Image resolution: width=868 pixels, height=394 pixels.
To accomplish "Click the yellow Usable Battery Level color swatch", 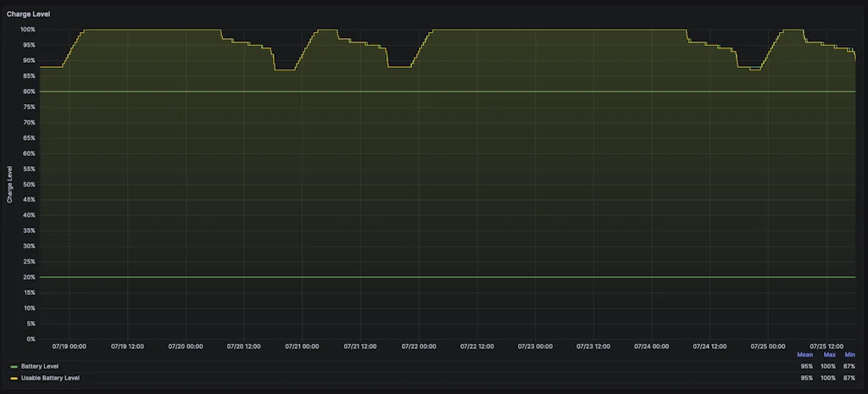I will tap(14, 378).
